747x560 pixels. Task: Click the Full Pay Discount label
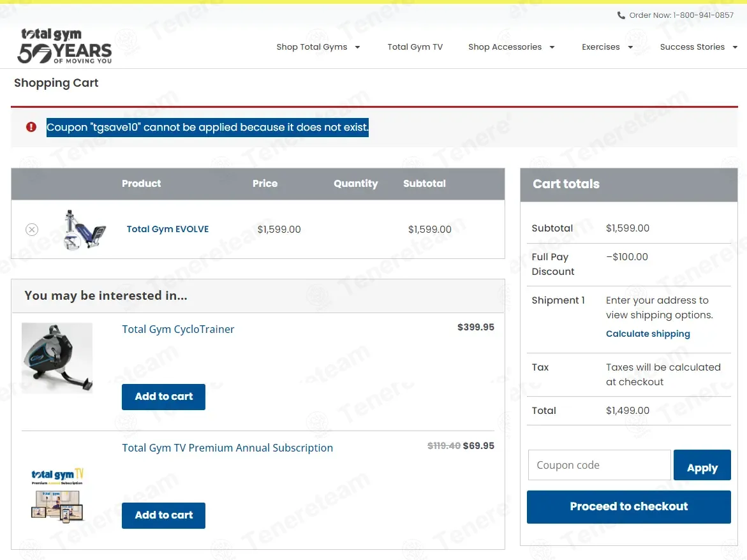[552, 264]
